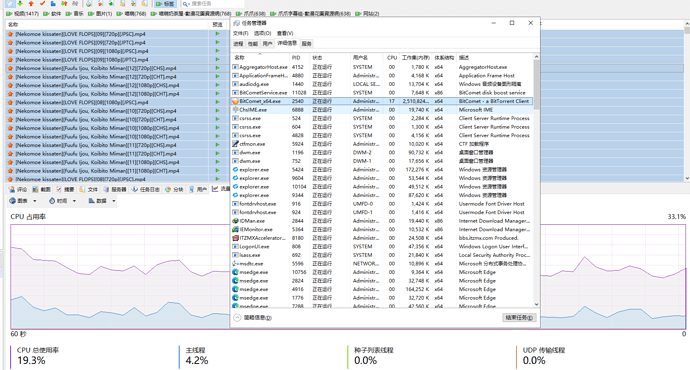Select LogonUI.exe process row
The image size is (690, 370).
coord(382,246)
